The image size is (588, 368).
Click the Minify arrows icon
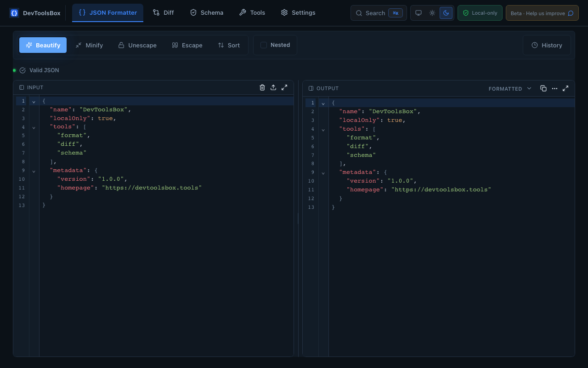tap(79, 45)
